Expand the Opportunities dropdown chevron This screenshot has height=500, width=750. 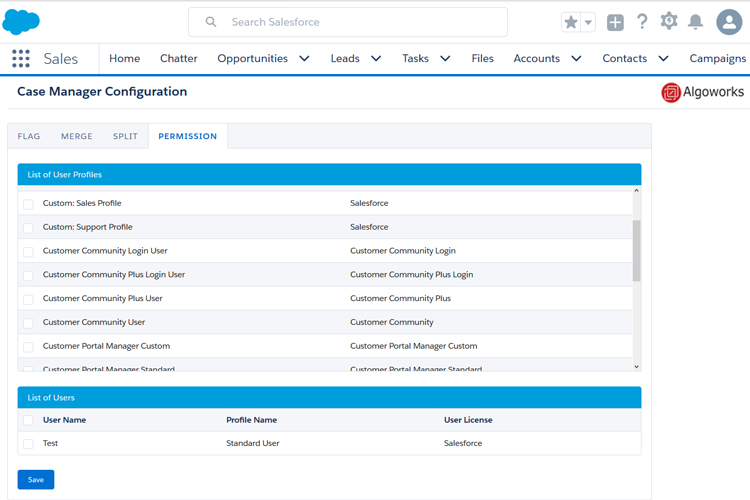click(x=305, y=59)
